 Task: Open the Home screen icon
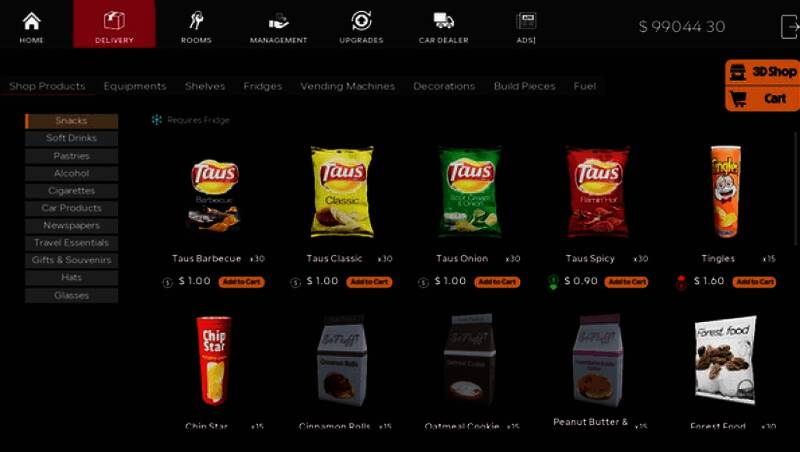[31, 21]
